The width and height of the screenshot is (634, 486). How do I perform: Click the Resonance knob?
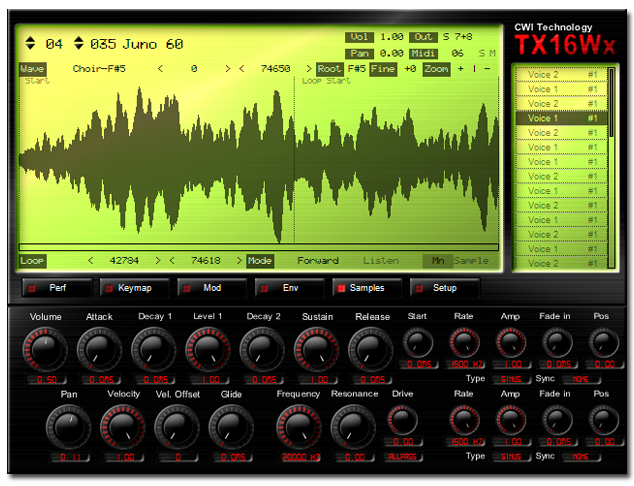353,427
